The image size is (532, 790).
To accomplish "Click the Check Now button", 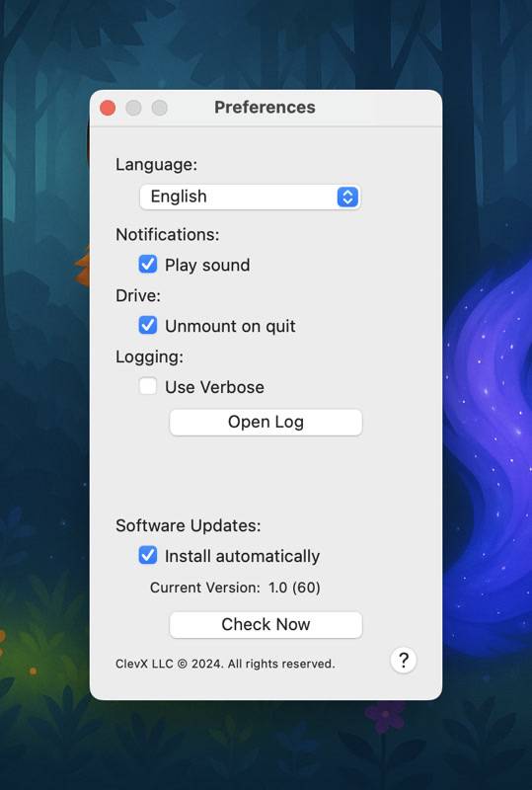I will [266, 624].
